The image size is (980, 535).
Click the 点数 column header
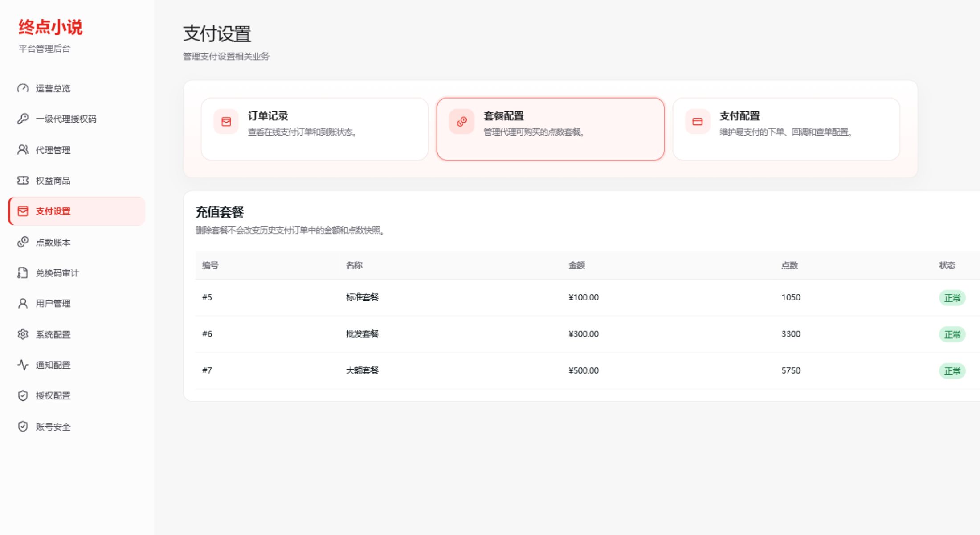click(789, 265)
